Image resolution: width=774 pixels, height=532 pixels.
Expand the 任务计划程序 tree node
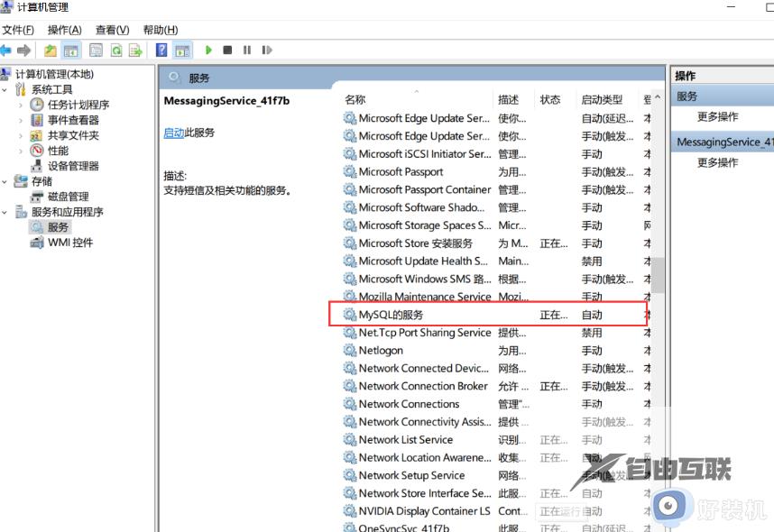coord(22,105)
